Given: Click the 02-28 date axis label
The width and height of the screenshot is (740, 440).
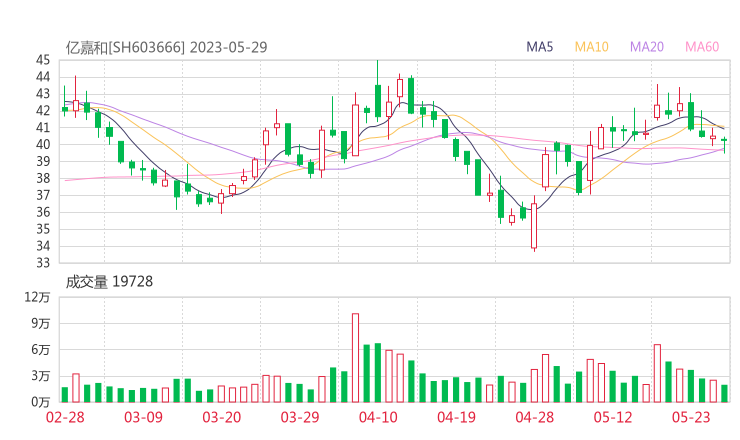Looking at the screenshot, I should 65,417.
